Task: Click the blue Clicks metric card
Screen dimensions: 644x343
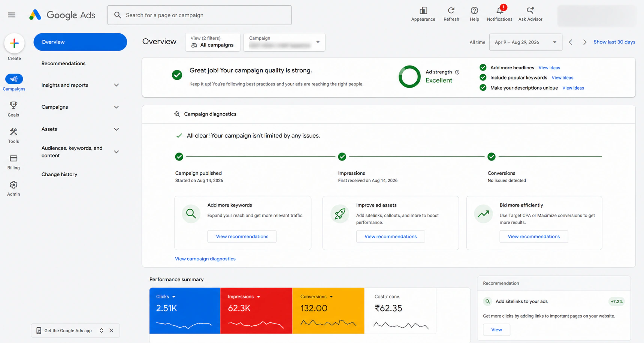Action: point(185,311)
